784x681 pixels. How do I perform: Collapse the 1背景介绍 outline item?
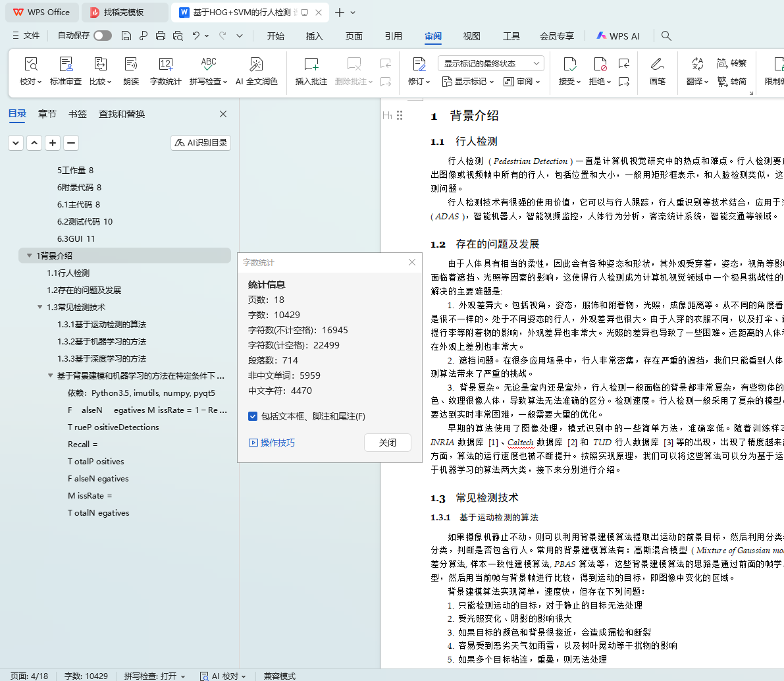coord(29,256)
